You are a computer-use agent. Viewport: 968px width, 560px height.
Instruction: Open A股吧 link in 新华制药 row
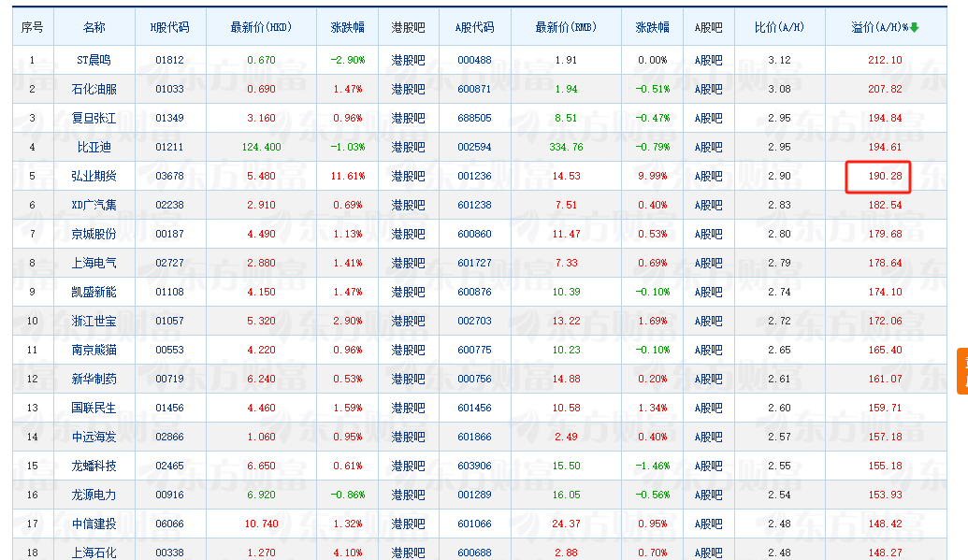click(x=708, y=379)
